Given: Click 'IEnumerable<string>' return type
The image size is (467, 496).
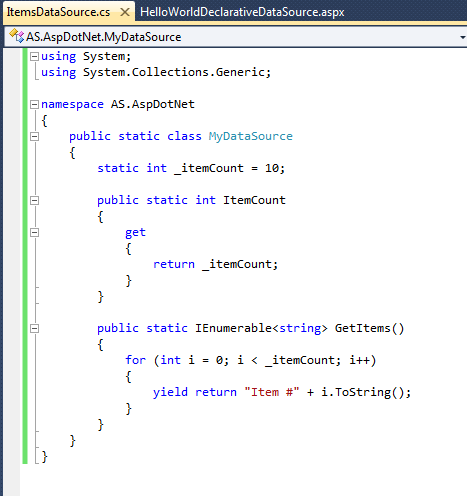Looking at the screenshot, I should (262, 328).
